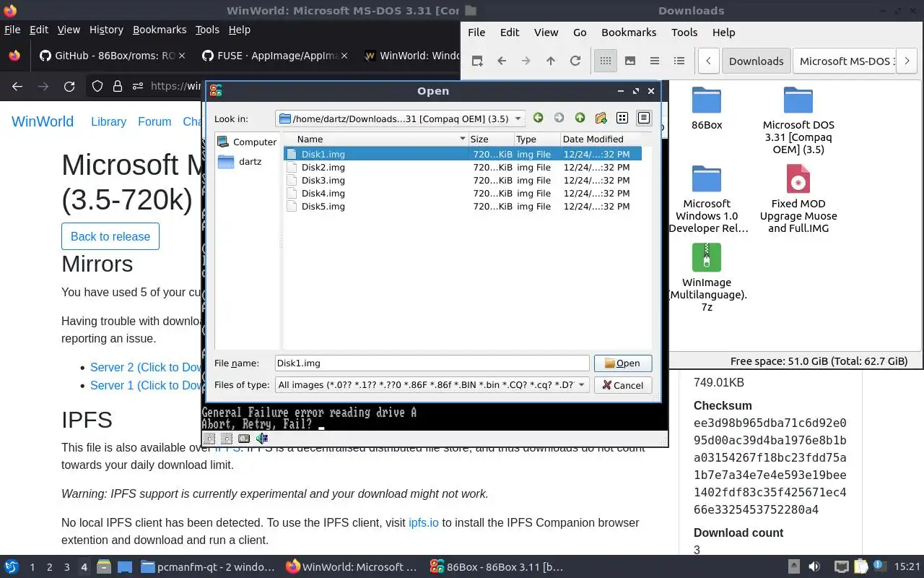Click volume icon in system tray

click(x=814, y=567)
